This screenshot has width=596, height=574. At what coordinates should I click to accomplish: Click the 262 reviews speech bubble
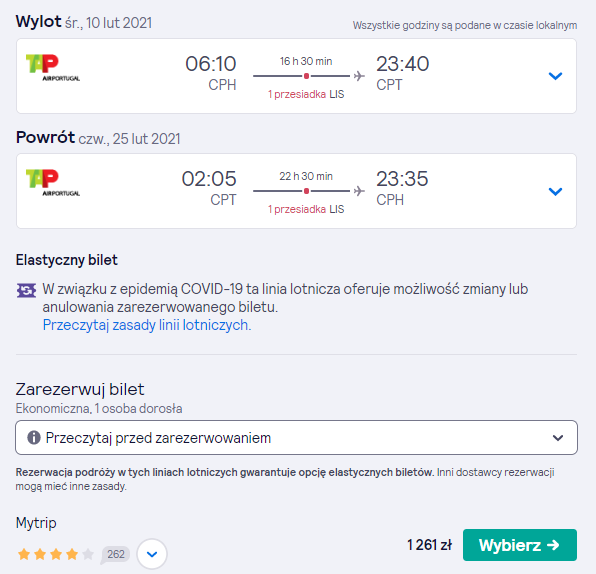115,555
